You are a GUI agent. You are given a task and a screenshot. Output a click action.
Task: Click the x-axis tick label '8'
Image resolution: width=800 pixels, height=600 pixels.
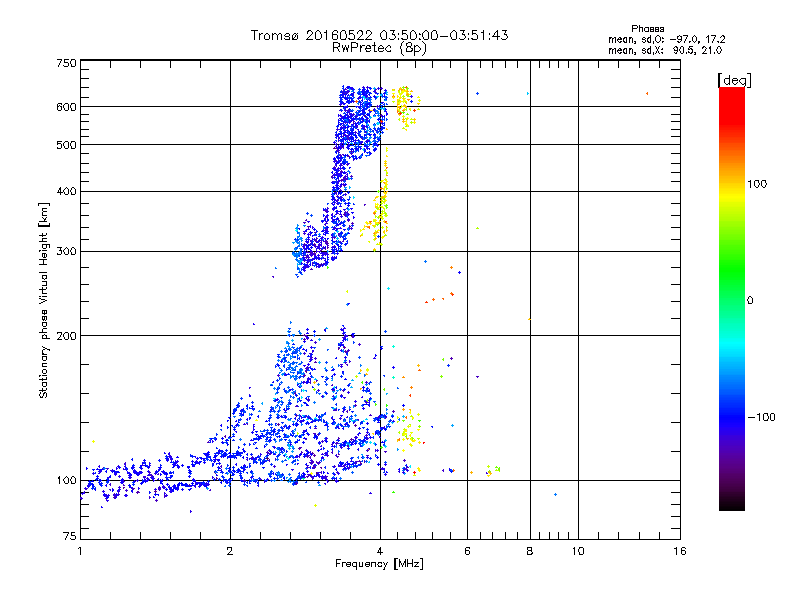pyautogui.click(x=530, y=551)
